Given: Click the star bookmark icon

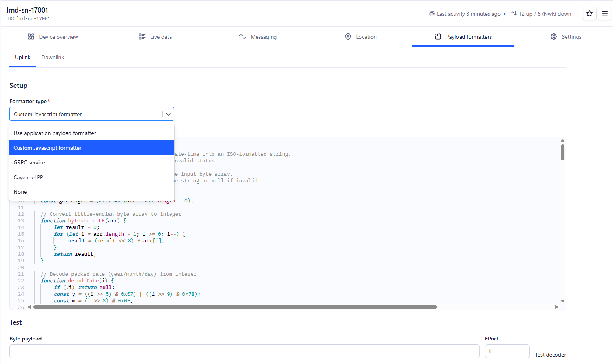Looking at the screenshot, I should click(589, 13).
